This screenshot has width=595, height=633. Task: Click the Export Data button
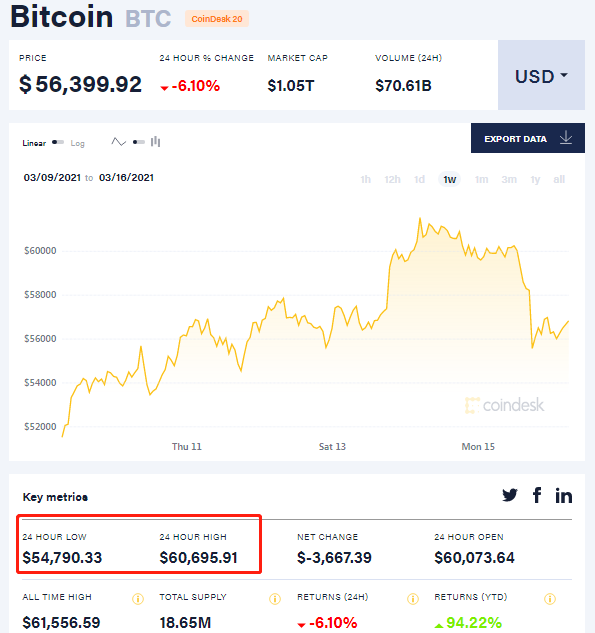(x=528, y=138)
